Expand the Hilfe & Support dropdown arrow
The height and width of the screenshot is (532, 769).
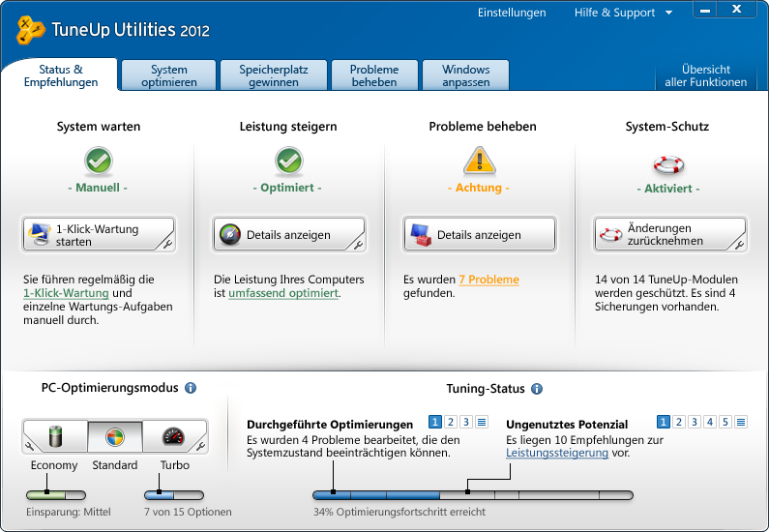coord(668,13)
